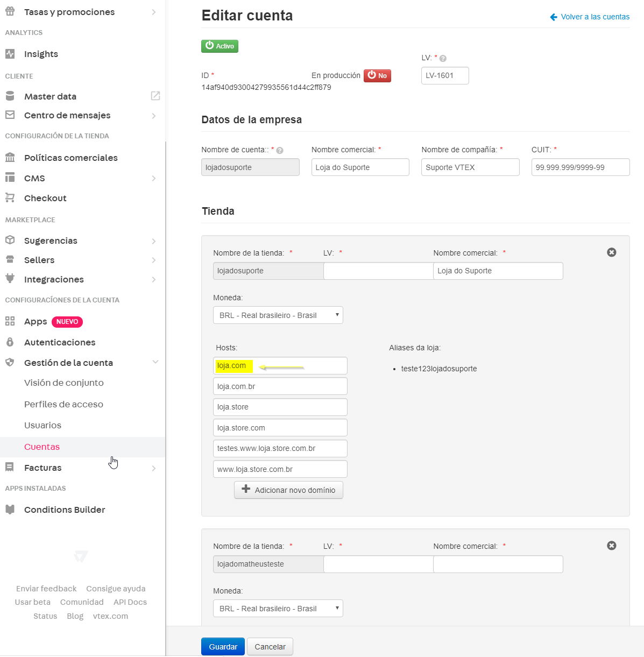Click the Insights chart icon
This screenshot has height=657, width=644.
pyautogui.click(x=10, y=54)
